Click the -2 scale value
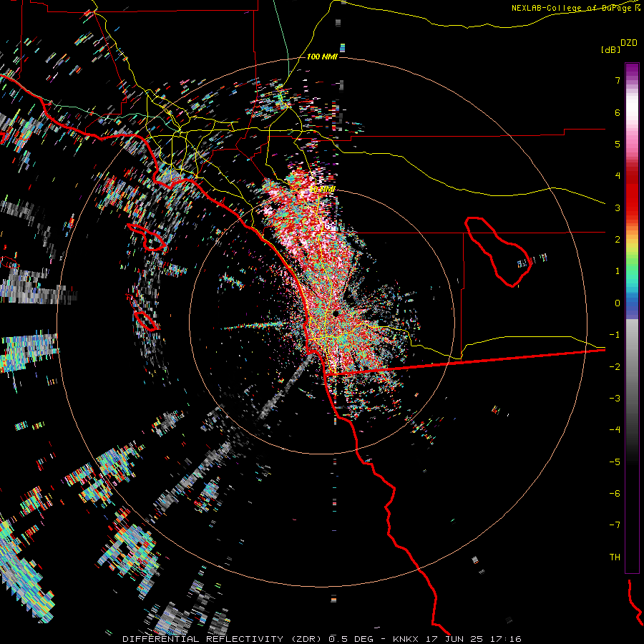This screenshot has height=644, width=644. (615, 367)
